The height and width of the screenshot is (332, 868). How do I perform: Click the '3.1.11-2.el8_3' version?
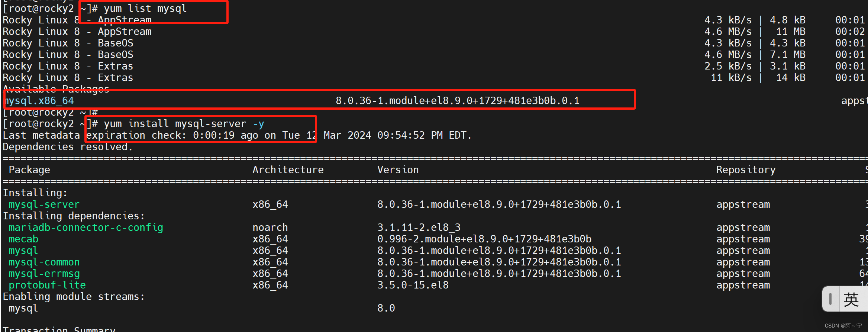419,228
